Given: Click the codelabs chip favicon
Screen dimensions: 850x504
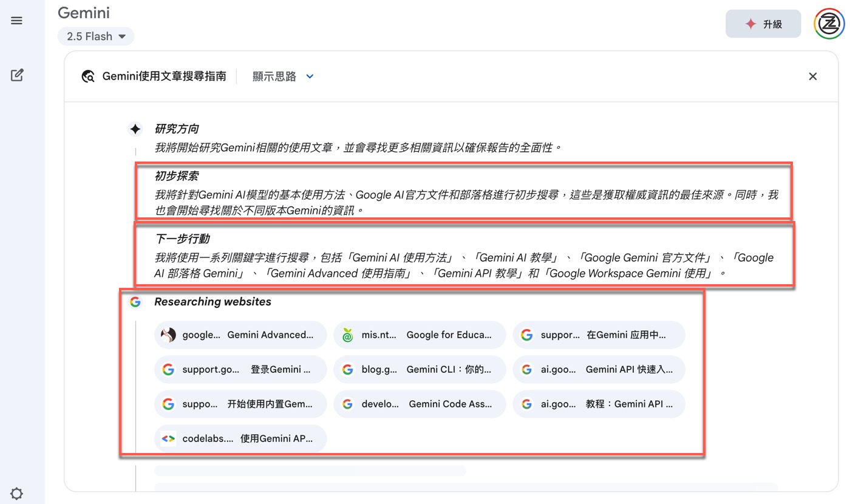Looking at the screenshot, I should click(x=168, y=438).
